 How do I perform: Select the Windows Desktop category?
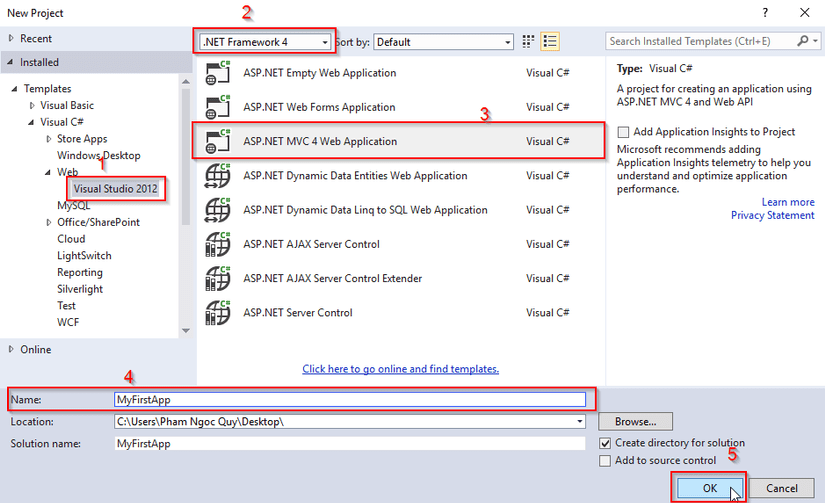[x=98, y=155]
